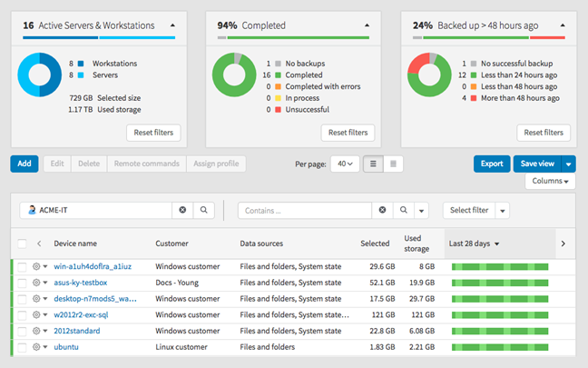Tick the select-all checkbox in the table header
The height and width of the screenshot is (368, 588).
coord(22,244)
